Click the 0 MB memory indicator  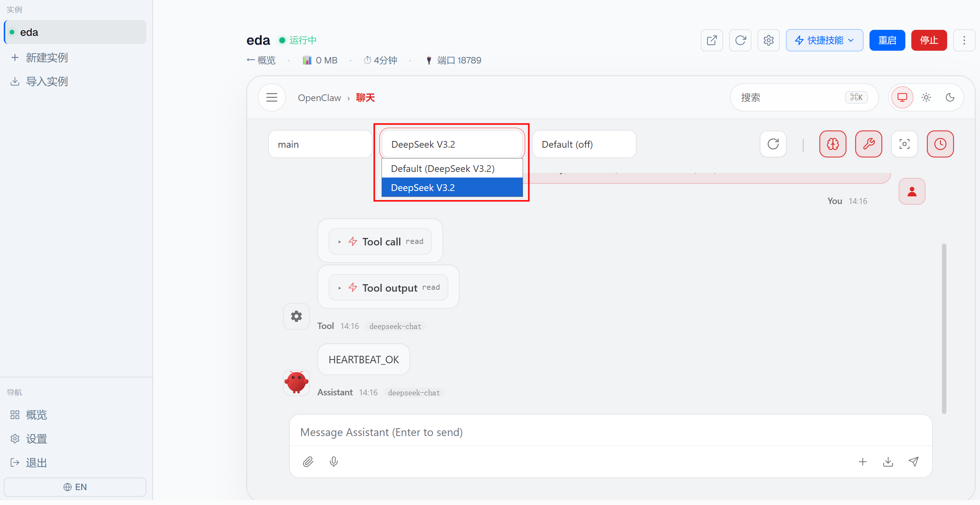[320, 60]
